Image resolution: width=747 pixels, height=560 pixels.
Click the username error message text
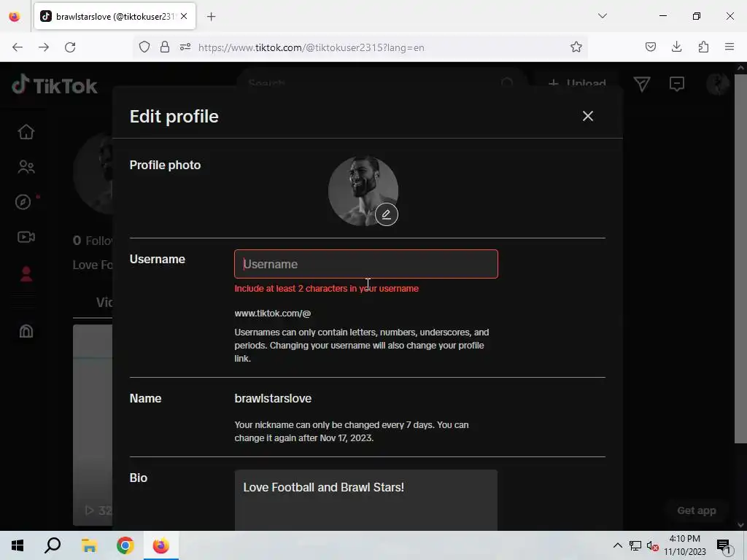[x=326, y=289]
